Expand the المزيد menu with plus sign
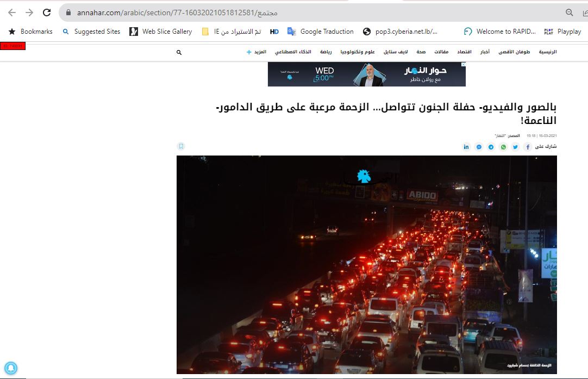Image resolution: width=588 pixels, height=379 pixels. tap(256, 52)
